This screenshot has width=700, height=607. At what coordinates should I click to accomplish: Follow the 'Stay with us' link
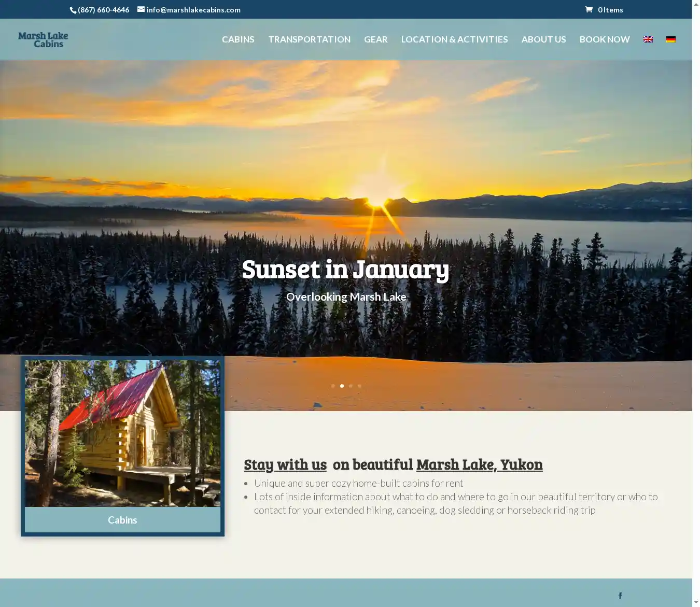point(285,464)
